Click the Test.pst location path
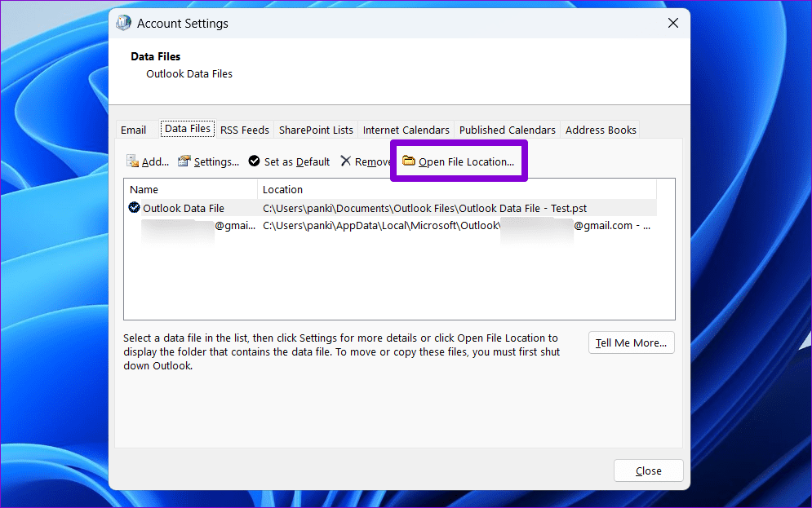812x508 pixels. click(x=424, y=208)
